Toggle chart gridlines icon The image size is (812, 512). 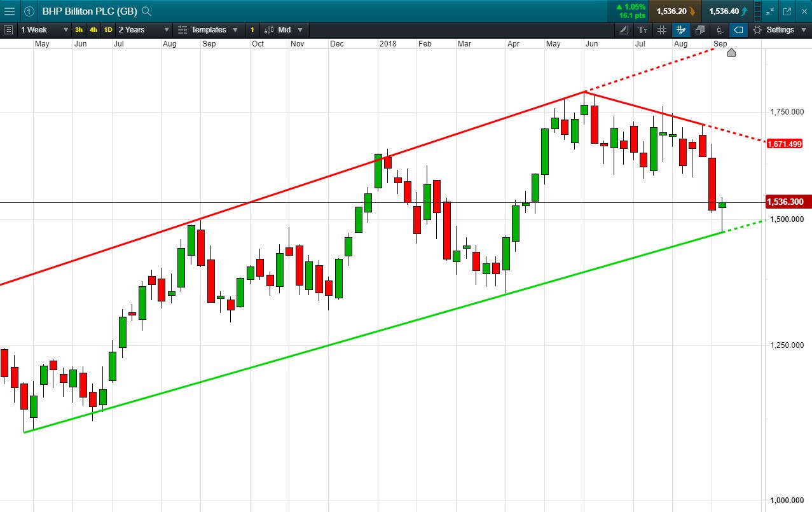click(662, 30)
